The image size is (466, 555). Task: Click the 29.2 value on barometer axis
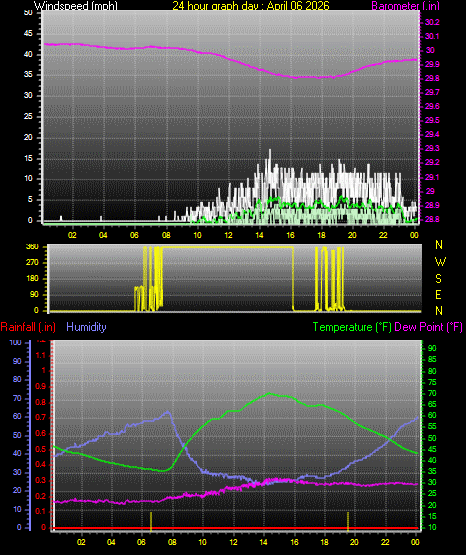coord(432,162)
